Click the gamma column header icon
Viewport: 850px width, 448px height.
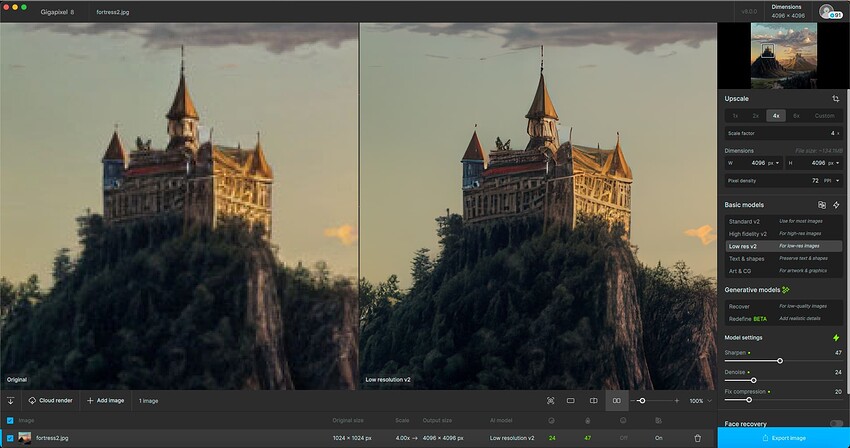(658, 421)
